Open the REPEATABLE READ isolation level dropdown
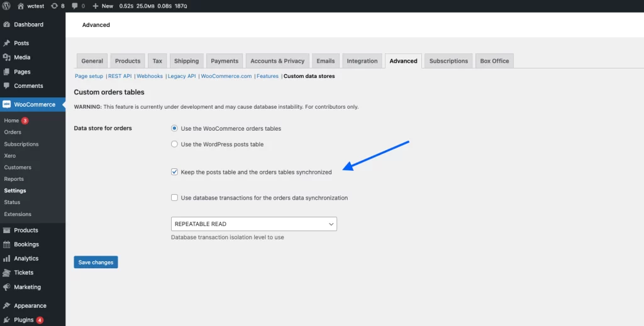The height and width of the screenshot is (326, 644). tap(253, 224)
